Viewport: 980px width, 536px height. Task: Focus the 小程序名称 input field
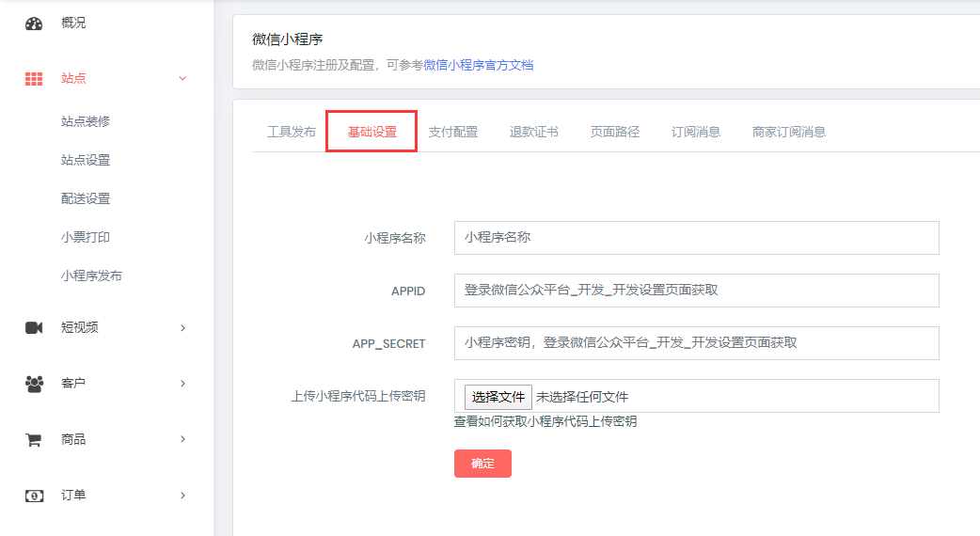pos(696,237)
